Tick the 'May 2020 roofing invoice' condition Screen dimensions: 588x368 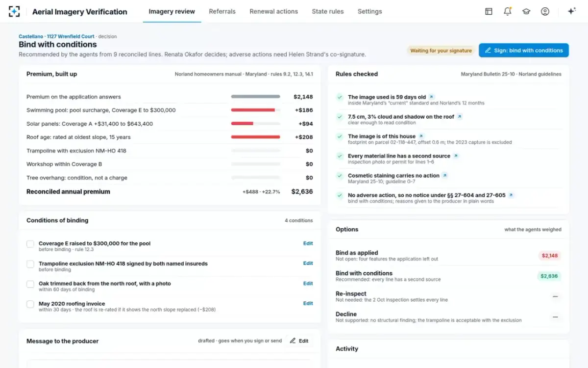click(x=30, y=304)
